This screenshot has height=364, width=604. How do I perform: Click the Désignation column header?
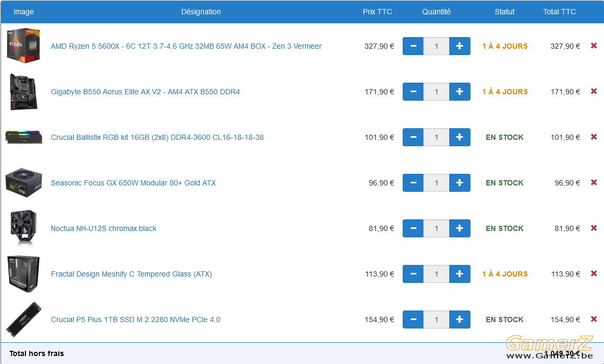tap(201, 12)
